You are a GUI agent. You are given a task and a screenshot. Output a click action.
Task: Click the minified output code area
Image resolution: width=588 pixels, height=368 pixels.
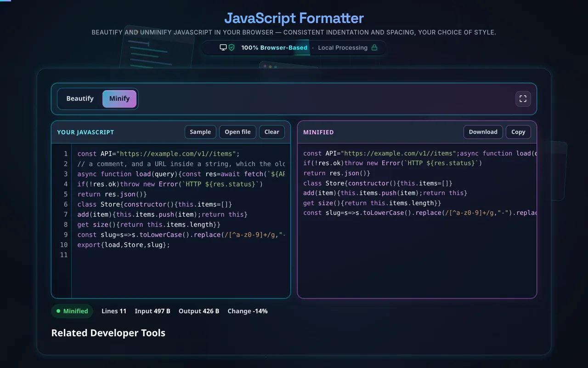coord(417,221)
